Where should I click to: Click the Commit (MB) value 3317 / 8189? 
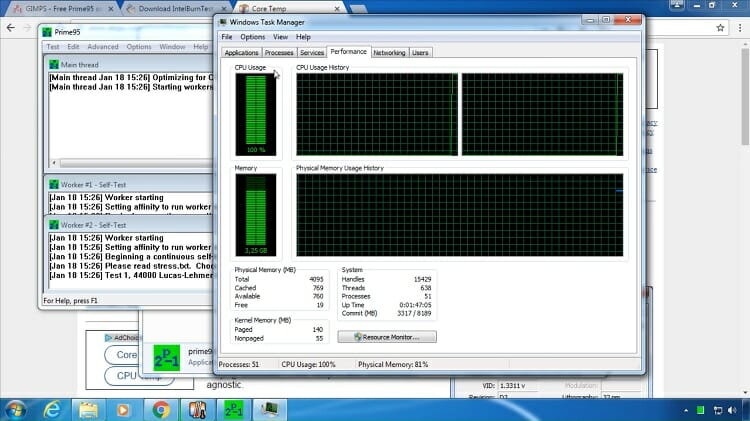click(x=414, y=314)
